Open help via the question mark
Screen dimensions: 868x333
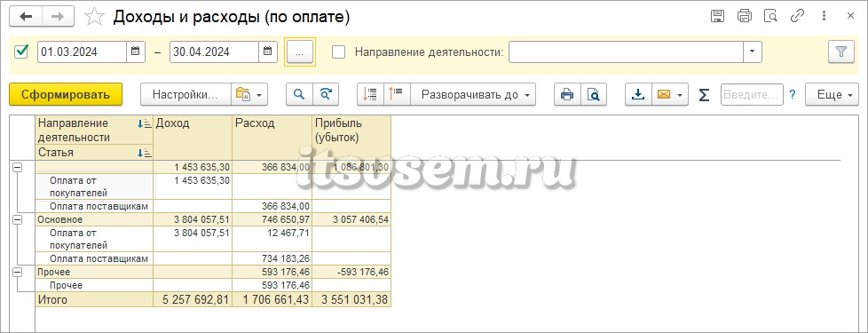[793, 95]
